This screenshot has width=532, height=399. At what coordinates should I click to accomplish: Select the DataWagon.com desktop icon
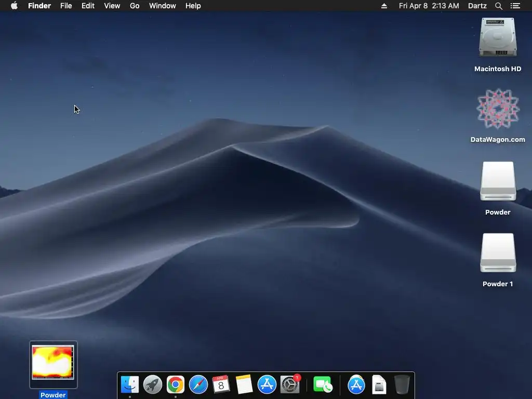click(x=498, y=109)
